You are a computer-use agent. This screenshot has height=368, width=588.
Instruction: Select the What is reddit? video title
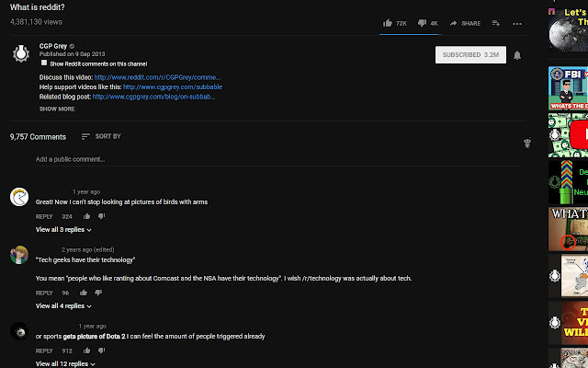tap(37, 7)
